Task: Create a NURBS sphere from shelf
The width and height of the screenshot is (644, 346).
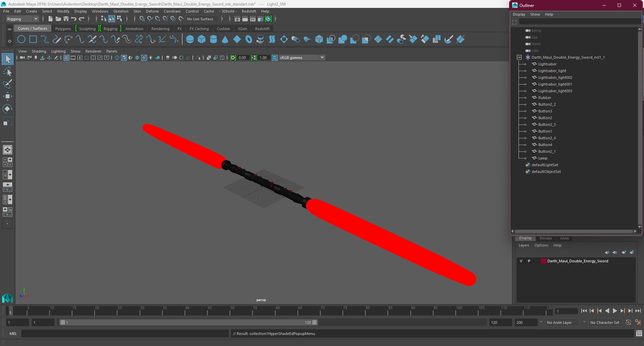Action: pyautogui.click(x=190, y=39)
